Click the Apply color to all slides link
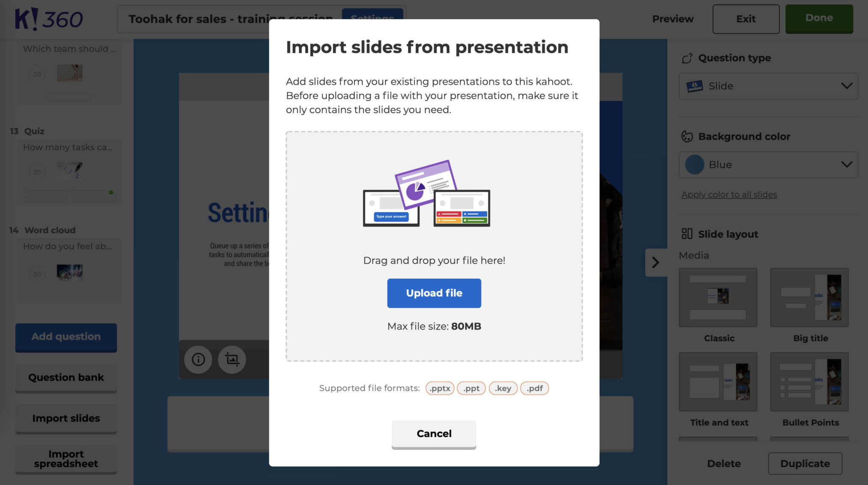The image size is (868, 485). click(x=729, y=194)
